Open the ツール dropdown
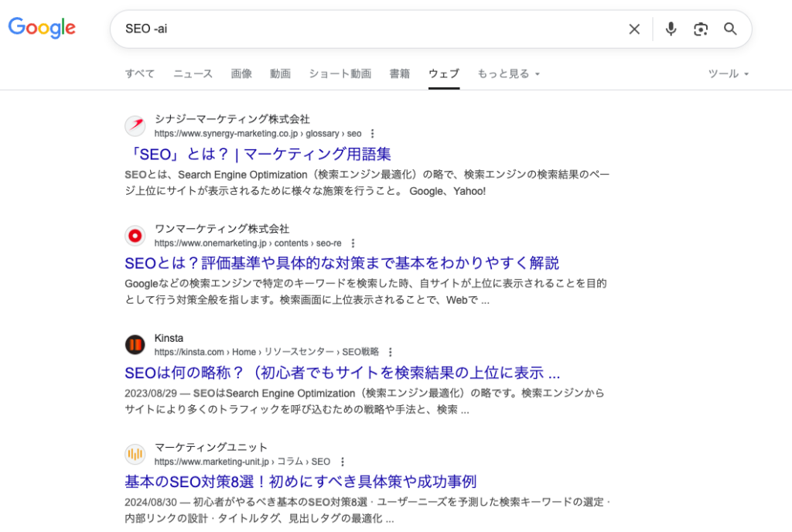 (729, 73)
